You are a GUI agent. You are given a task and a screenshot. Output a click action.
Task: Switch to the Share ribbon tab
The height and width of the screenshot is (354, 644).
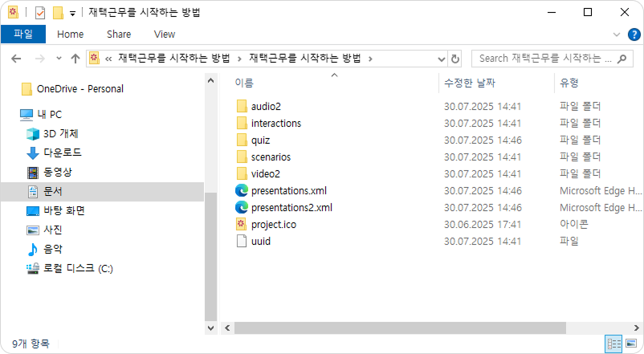(x=119, y=34)
